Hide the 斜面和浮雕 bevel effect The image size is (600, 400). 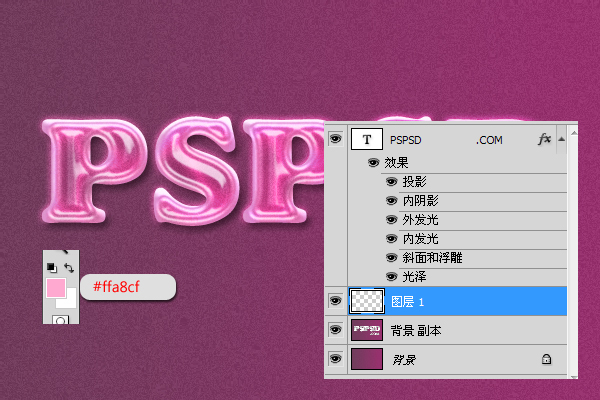click(x=391, y=258)
